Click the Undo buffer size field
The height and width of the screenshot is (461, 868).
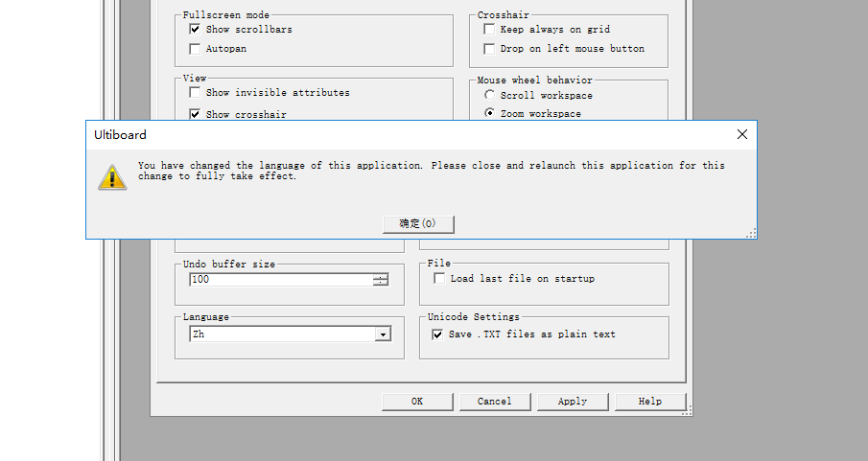click(x=281, y=280)
